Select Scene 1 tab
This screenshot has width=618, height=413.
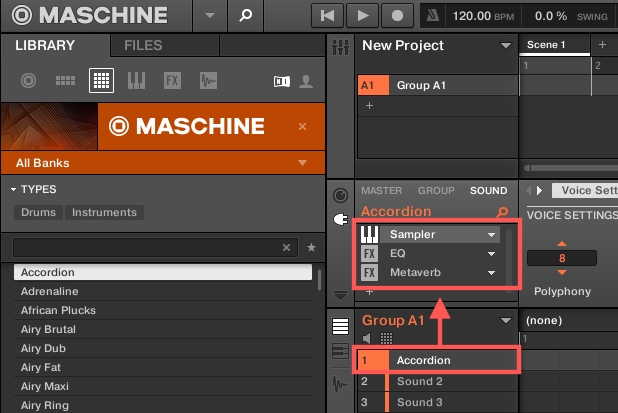click(x=555, y=45)
